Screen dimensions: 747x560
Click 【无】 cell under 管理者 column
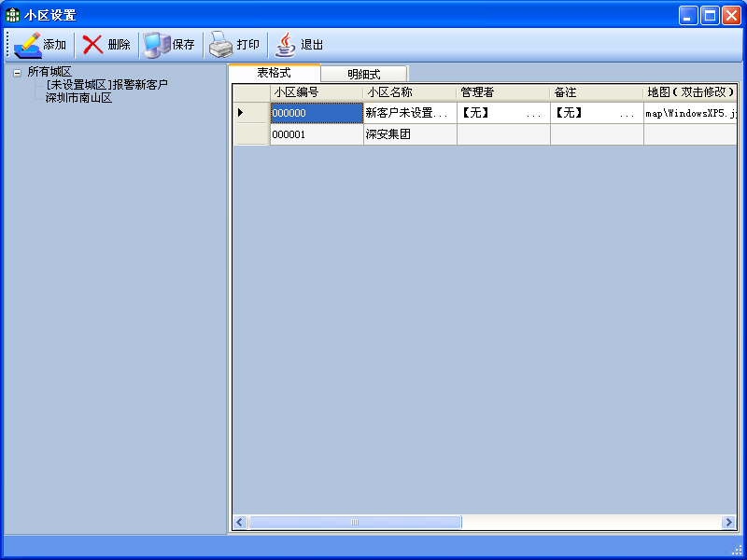(x=503, y=113)
